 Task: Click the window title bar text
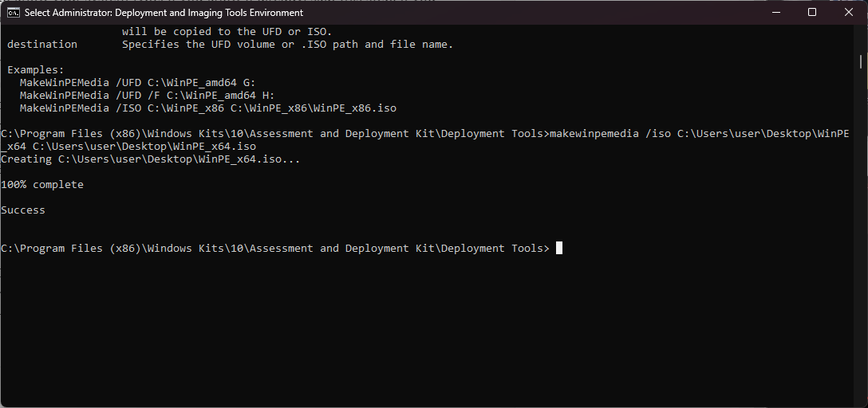pyautogui.click(x=164, y=13)
